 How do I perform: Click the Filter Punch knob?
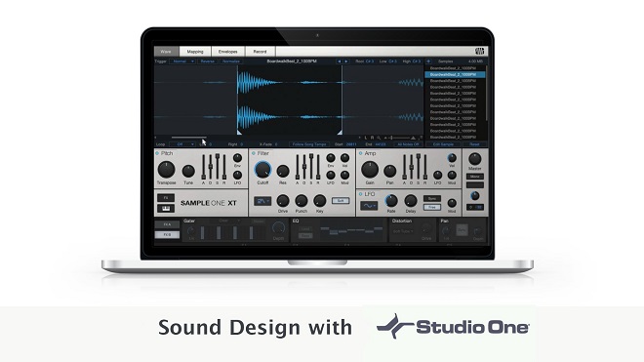tap(302, 201)
